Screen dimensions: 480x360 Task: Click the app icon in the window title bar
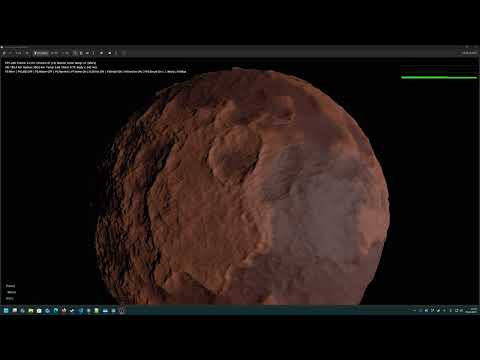(x=2, y=47)
